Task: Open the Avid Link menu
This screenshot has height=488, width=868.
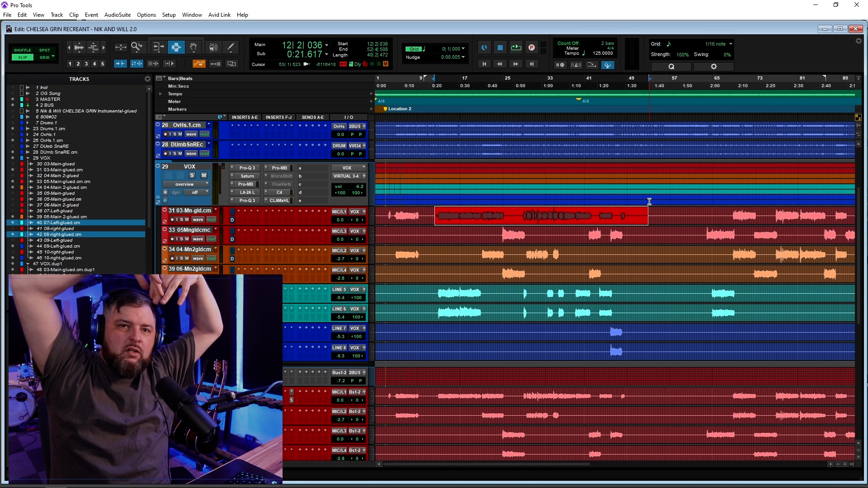Action: [x=219, y=15]
